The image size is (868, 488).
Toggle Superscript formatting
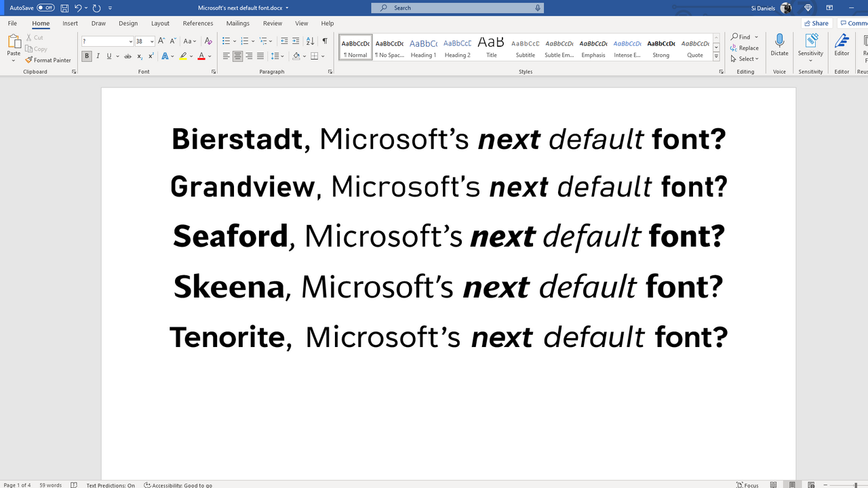coord(151,56)
